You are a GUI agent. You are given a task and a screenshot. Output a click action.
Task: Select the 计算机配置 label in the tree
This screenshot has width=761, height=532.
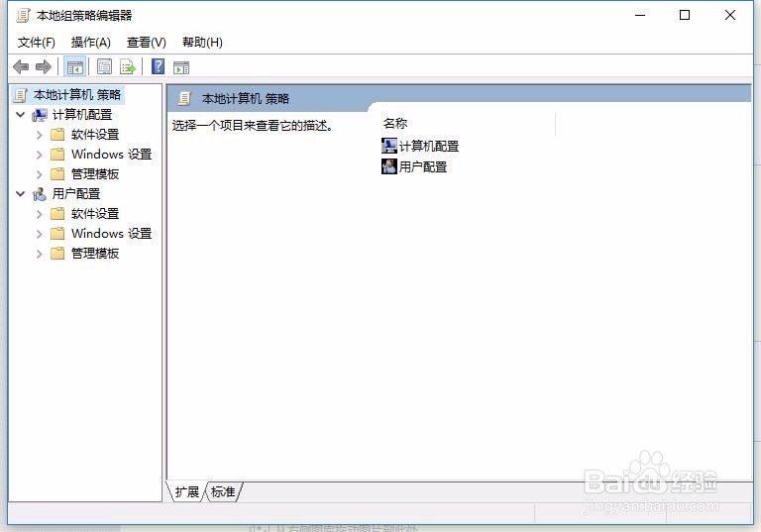pyautogui.click(x=82, y=115)
